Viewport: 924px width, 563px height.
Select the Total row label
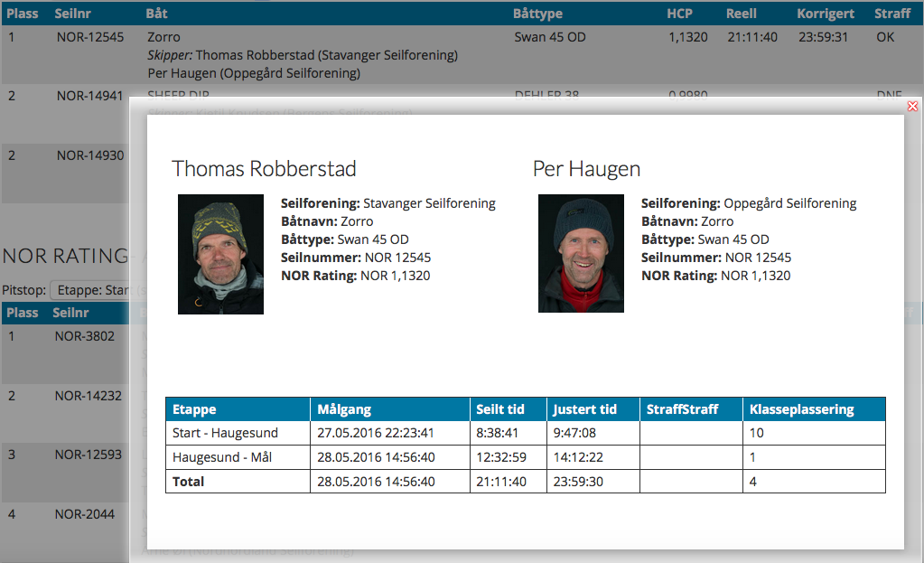[188, 482]
